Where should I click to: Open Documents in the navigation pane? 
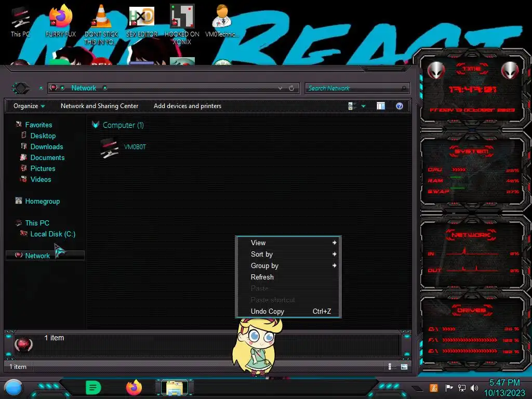coord(47,157)
